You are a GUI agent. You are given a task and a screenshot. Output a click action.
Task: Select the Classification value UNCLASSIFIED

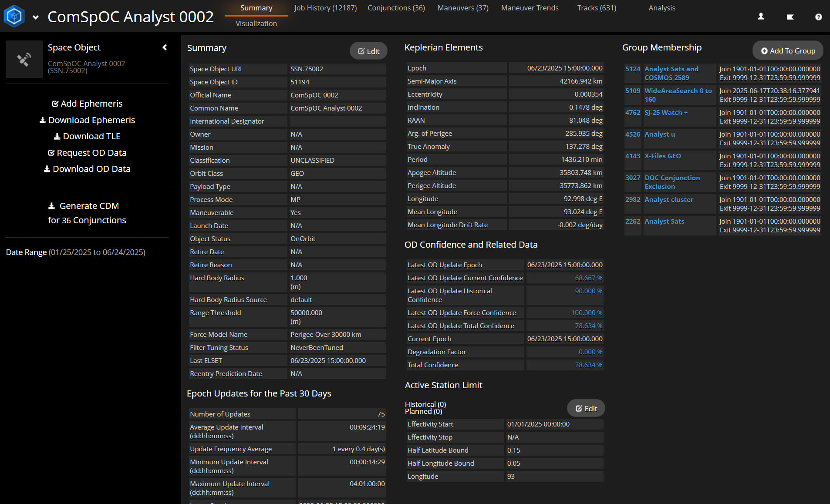pyautogui.click(x=312, y=160)
